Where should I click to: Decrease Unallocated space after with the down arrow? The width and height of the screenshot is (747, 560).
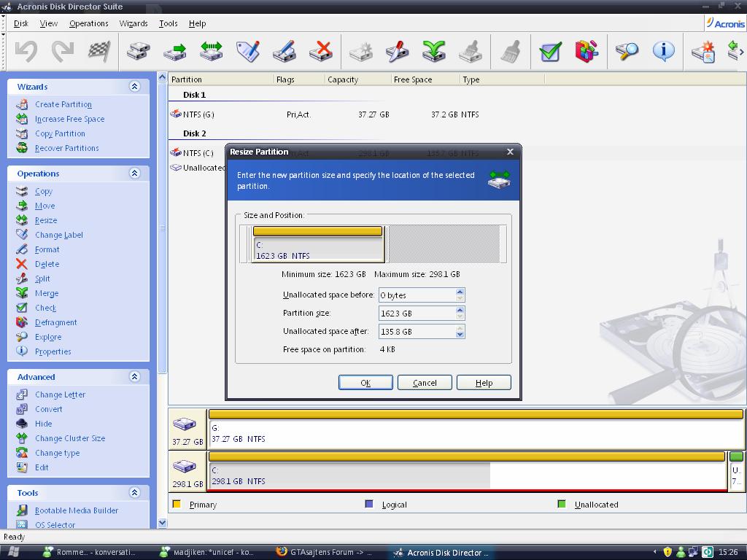(460, 335)
